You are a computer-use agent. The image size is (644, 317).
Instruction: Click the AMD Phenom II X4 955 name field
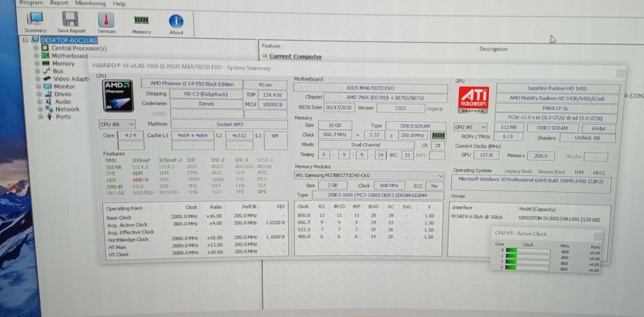(192, 83)
